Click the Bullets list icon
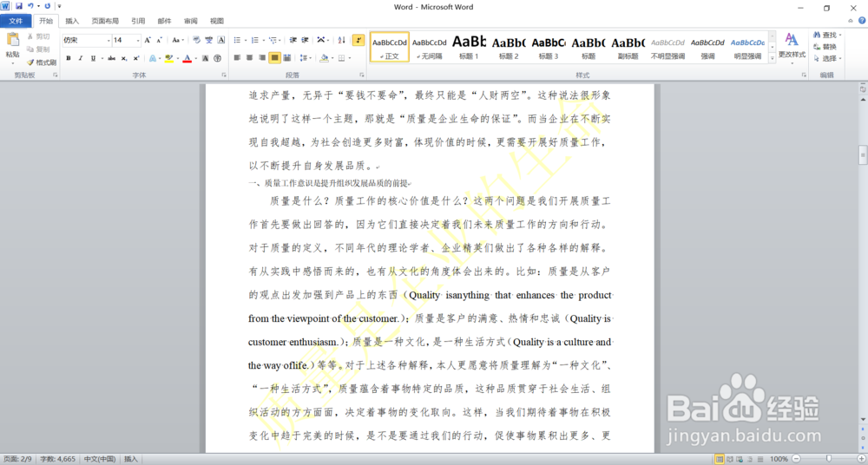The image size is (868, 465). tap(237, 40)
